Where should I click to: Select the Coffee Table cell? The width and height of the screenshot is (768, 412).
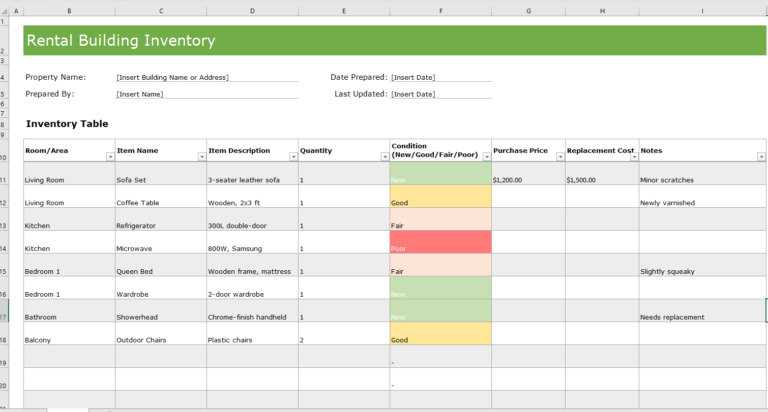[x=161, y=196]
